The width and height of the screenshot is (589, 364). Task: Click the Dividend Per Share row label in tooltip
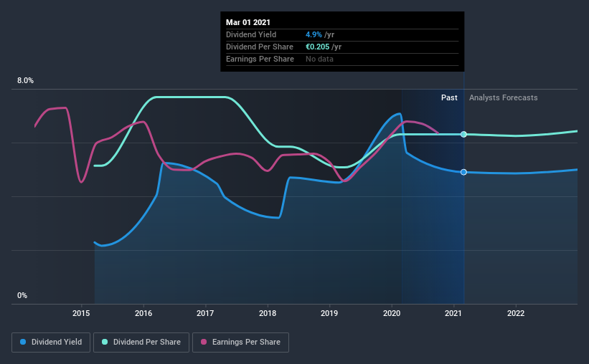tap(260, 47)
